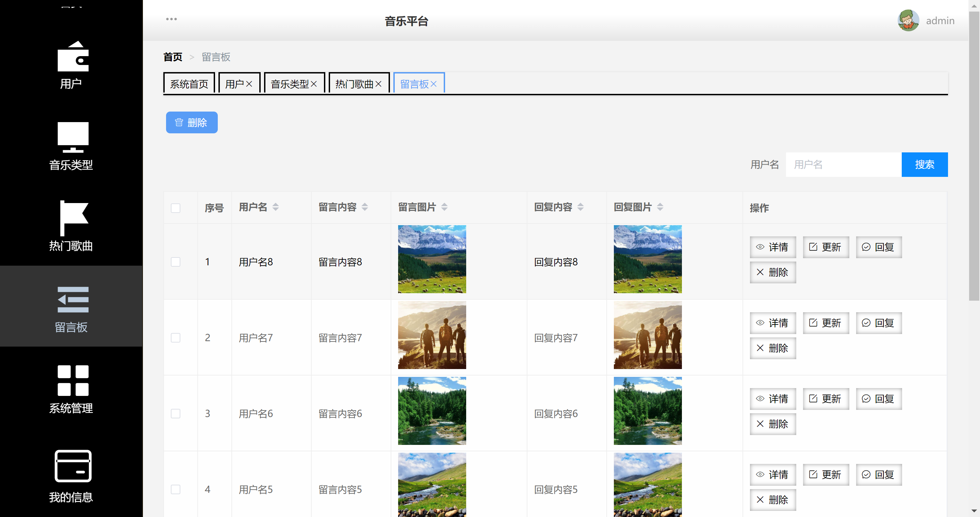This screenshot has width=980, height=517.
Task: Switch to the 音乐类型 tab
Action: point(290,84)
